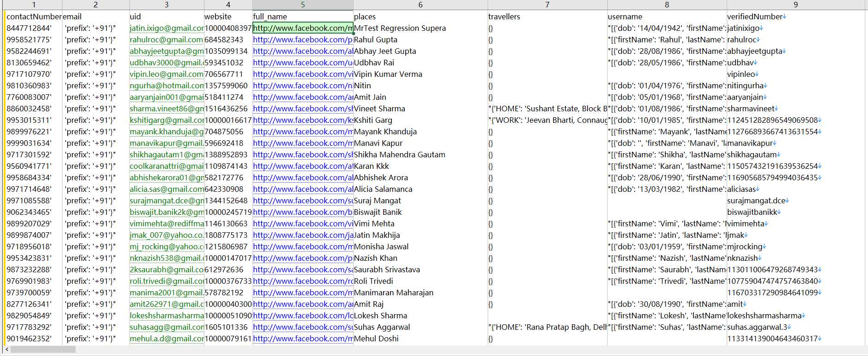Image resolution: width=868 pixels, height=356 pixels.
Task: Click the 'places' header cell
Action: pos(420,17)
